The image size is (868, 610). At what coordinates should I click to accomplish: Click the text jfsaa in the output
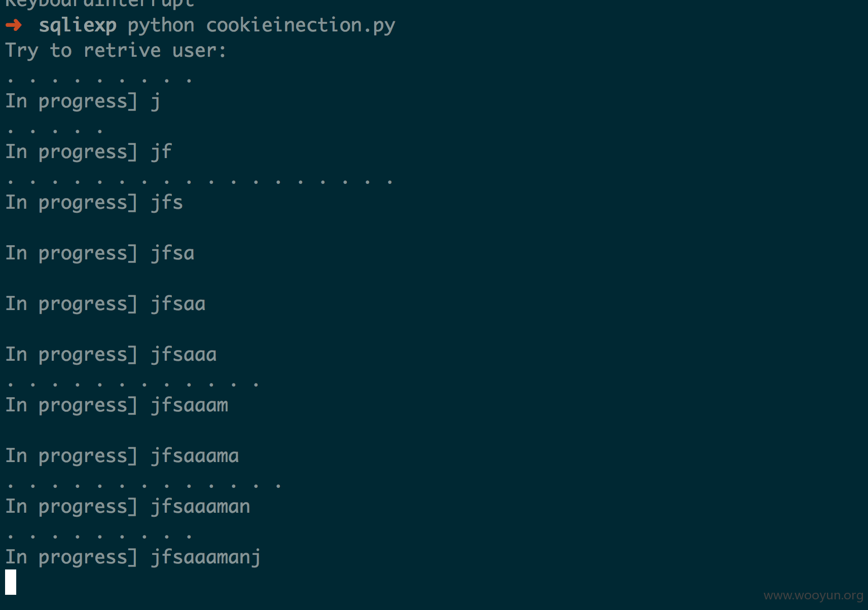(x=178, y=304)
